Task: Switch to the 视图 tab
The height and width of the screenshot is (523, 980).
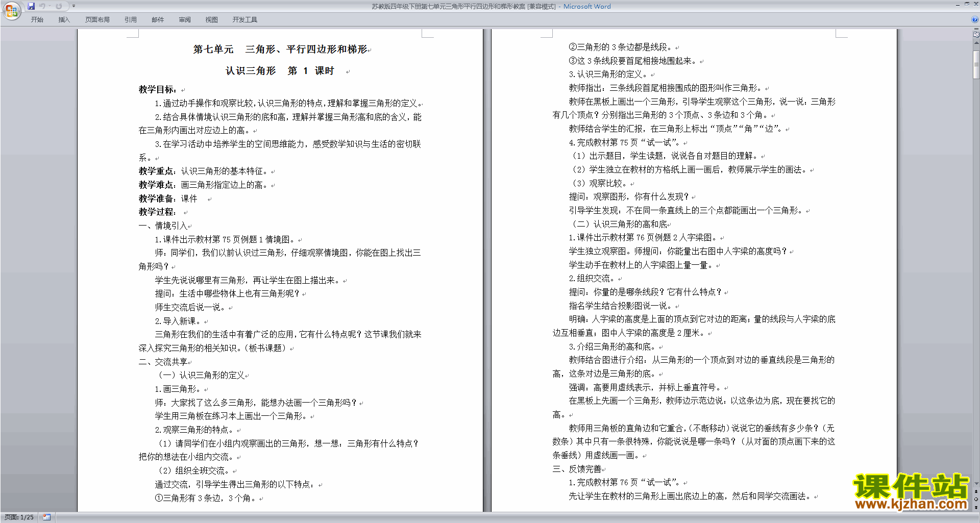Action: coord(212,19)
